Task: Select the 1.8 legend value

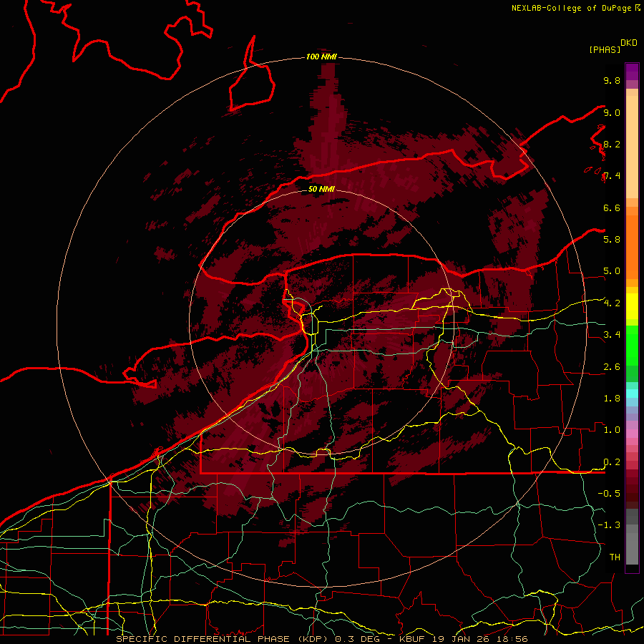Action: click(x=612, y=399)
